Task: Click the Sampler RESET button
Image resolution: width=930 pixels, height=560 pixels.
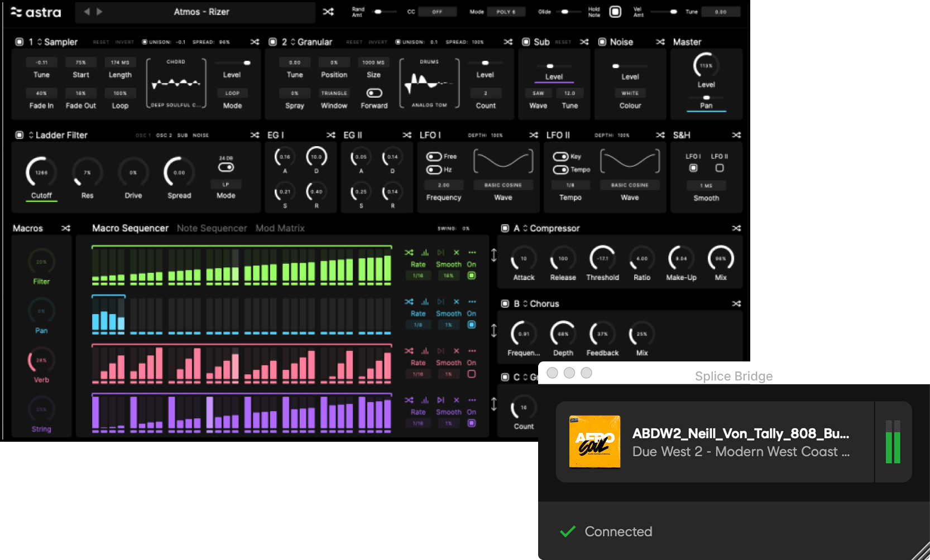Action: tap(101, 42)
